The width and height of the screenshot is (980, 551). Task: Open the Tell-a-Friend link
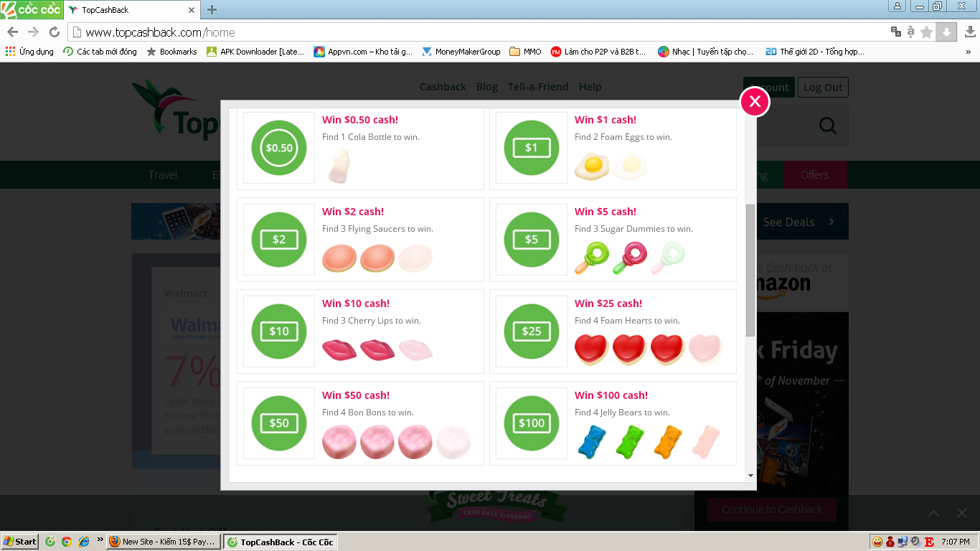tap(538, 87)
